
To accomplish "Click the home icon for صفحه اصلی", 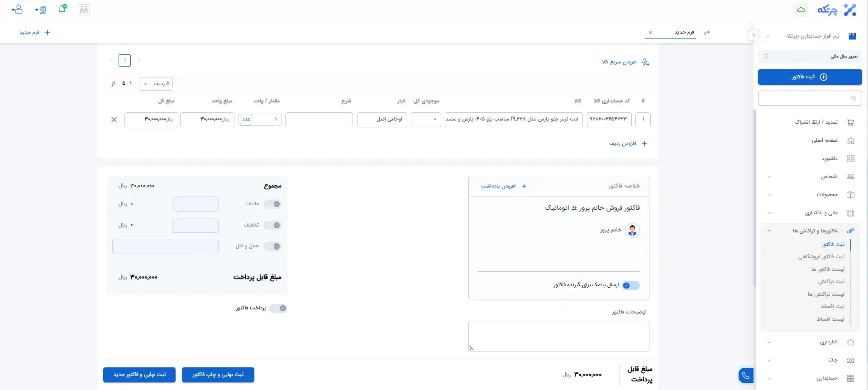I will [x=850, y=140].
